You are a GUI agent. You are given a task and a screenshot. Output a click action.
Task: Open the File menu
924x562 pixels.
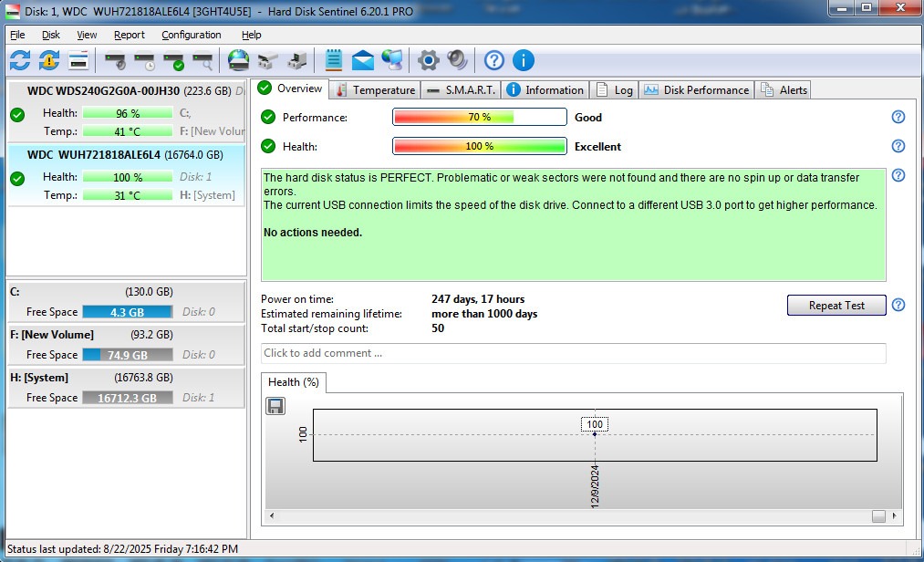tap(17, 35)
